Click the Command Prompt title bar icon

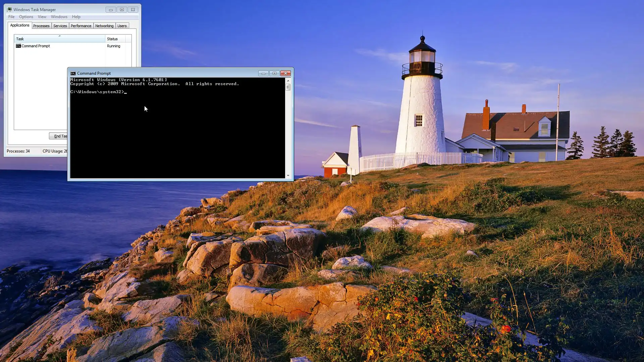[x=73, y=73]
